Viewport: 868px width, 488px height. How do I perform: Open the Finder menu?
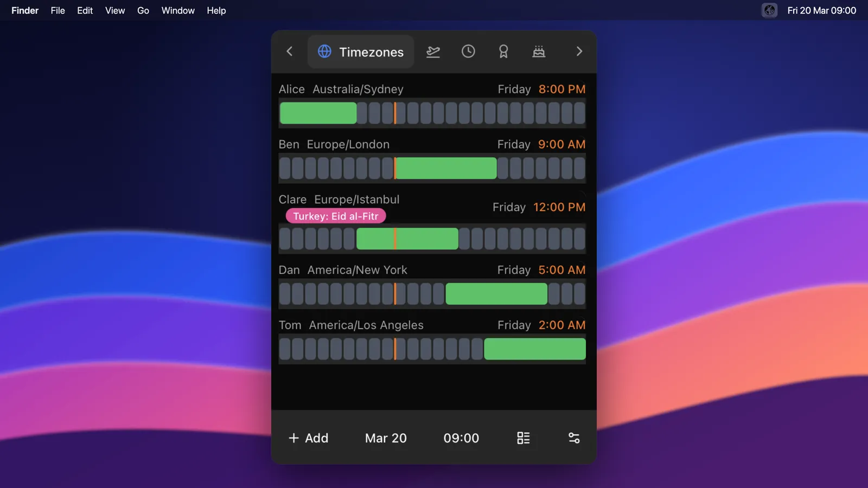[x=25, y=10]
